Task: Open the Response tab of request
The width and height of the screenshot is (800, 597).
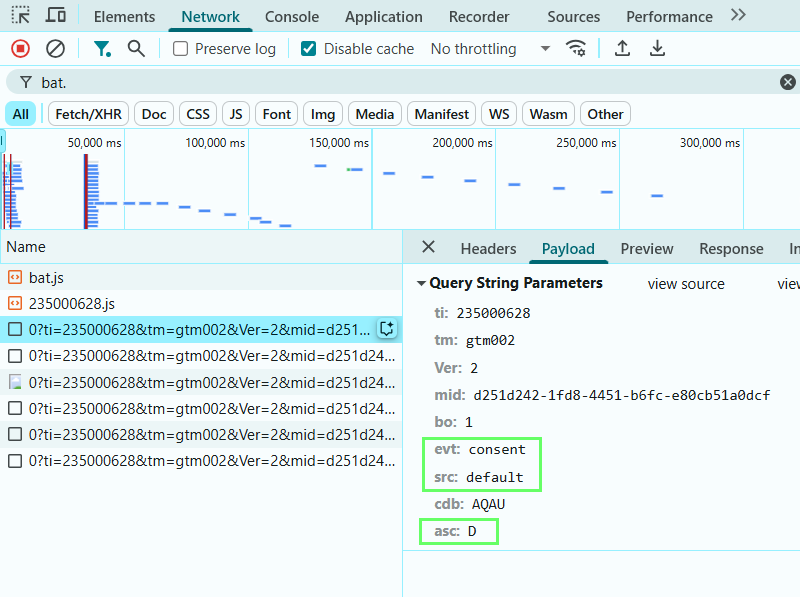Action: click(731, 249)
